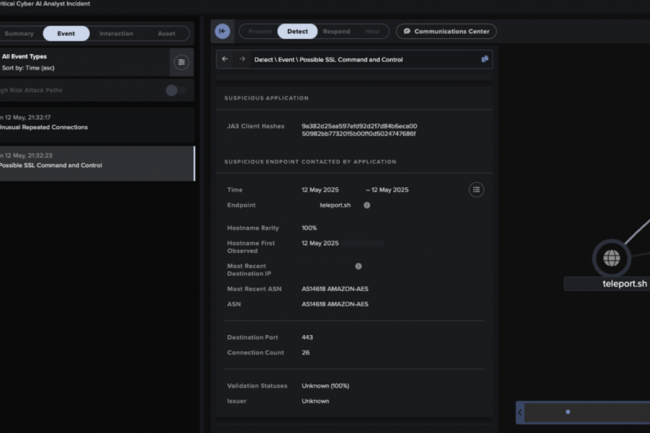Toggle the High Risk Attack Paths switch
Viewport: 650px width, 433px height.
point(175,90)
